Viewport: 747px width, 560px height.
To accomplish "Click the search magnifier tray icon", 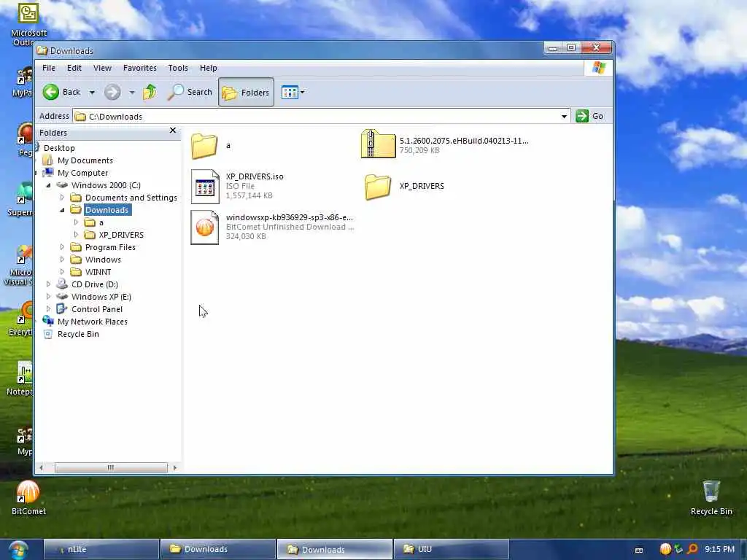I will click(x=693, y=549).
